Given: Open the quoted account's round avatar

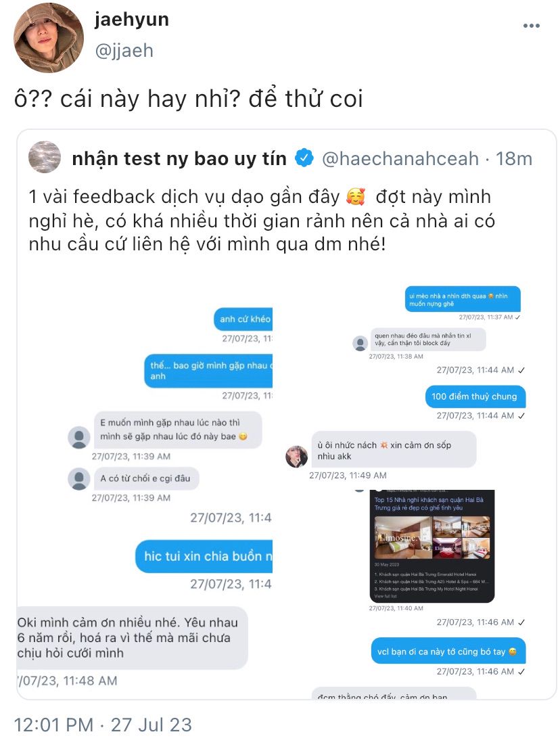Looking at the screenshot, I should (x=45, y=157).
